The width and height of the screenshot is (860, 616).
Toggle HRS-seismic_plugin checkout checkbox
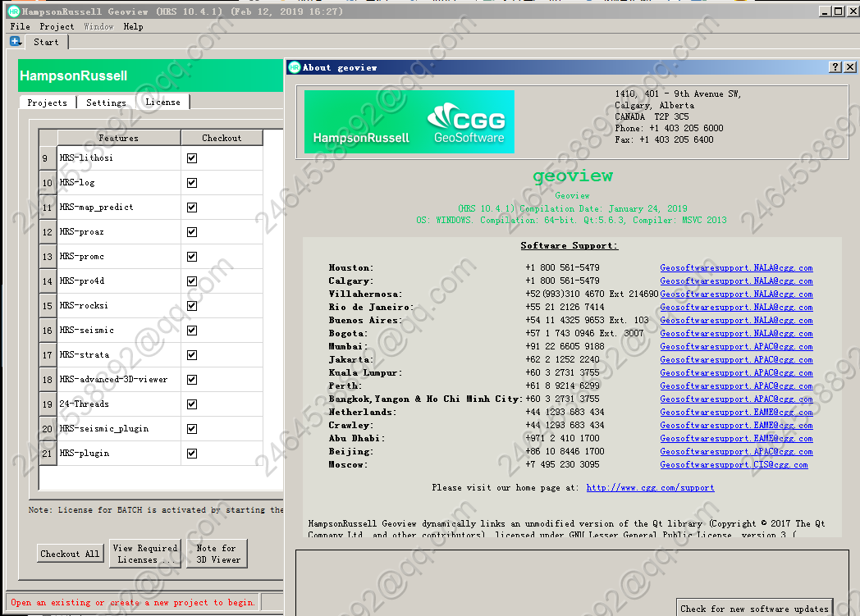coord(192,428)
